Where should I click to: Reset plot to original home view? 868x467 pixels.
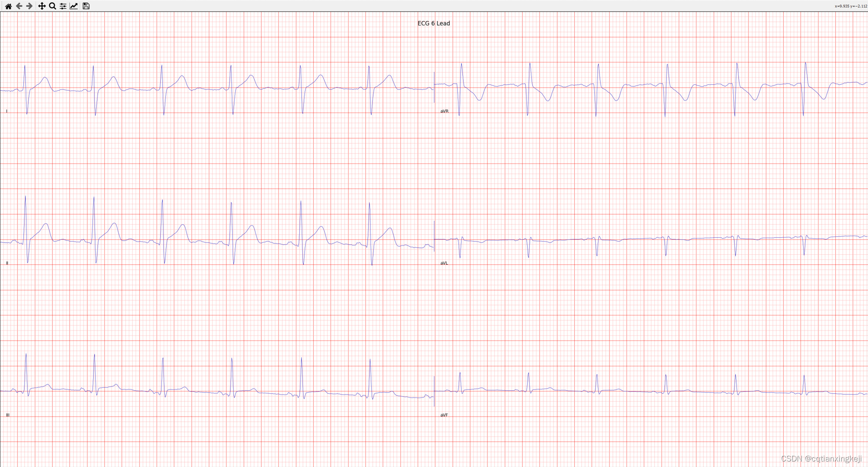click(x=8, y=6)
